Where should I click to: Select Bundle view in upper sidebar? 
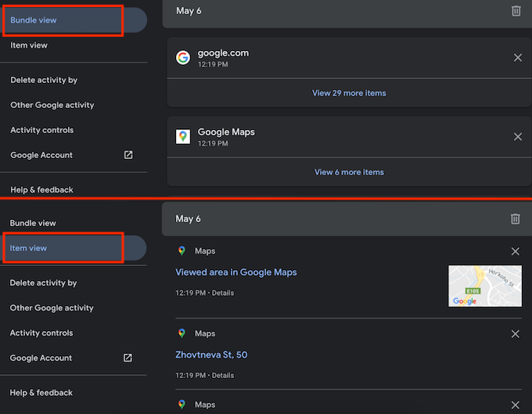coord(74,20)
